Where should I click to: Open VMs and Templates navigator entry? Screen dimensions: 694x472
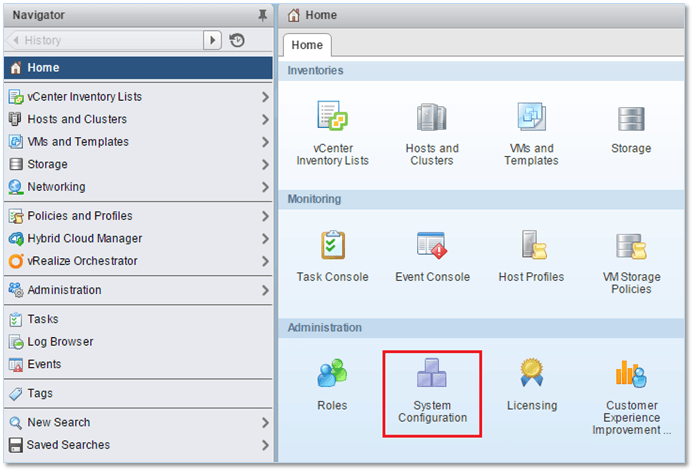[x=138, y=142]
